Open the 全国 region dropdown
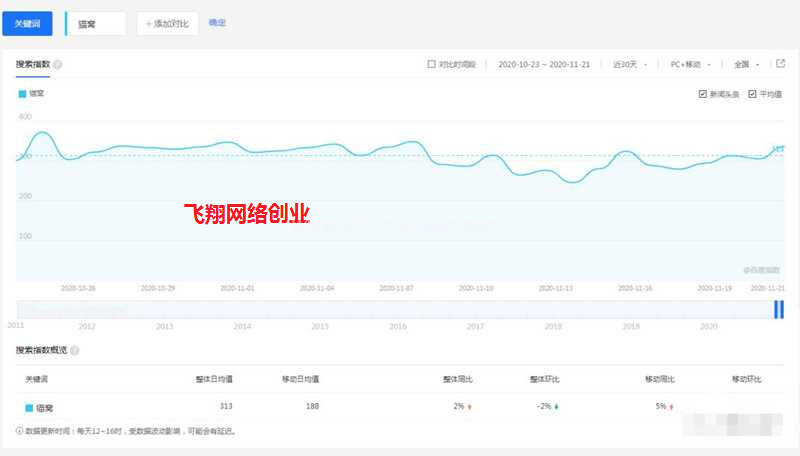This screenshot has height=456, width=800. click(x=746, y=64)
